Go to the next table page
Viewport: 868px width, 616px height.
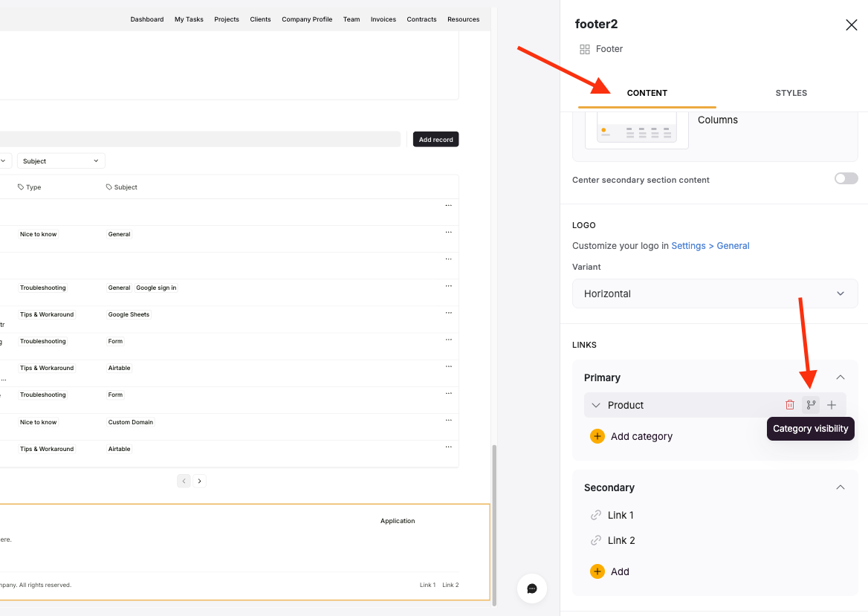200,481
